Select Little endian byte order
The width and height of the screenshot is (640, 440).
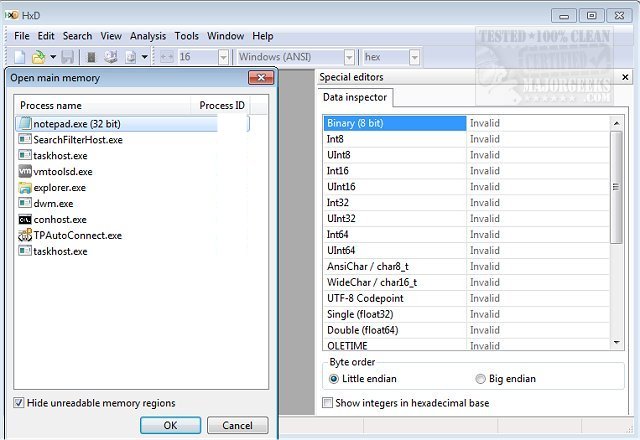tap(333, 379)
